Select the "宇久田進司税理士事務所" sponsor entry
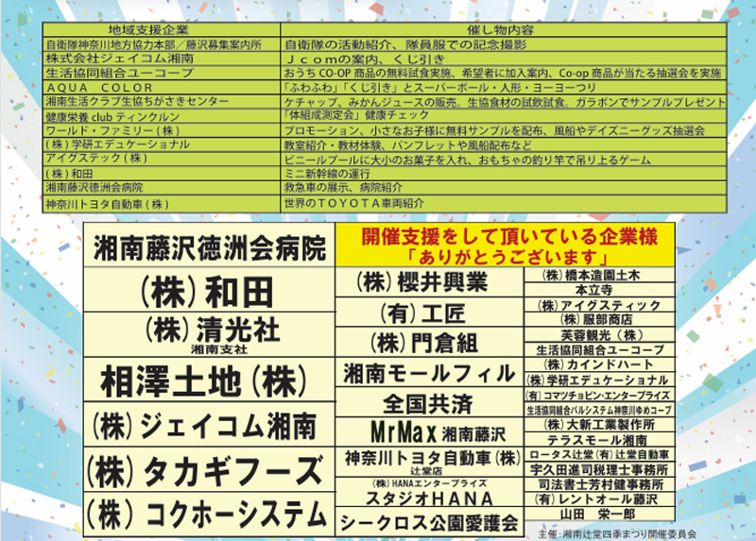Screen dimensions: 756x541 (599, 469)
